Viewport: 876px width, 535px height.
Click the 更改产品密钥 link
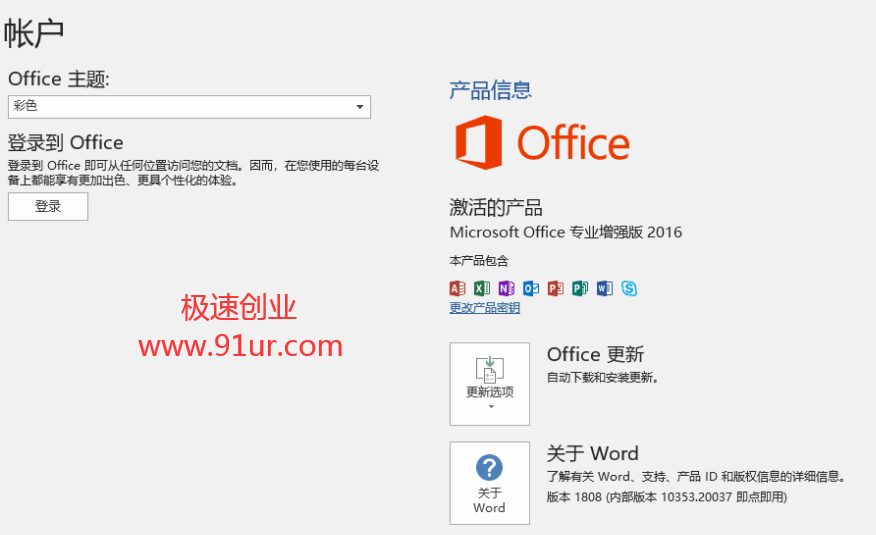pyautogui.click(x=484, y=308)
